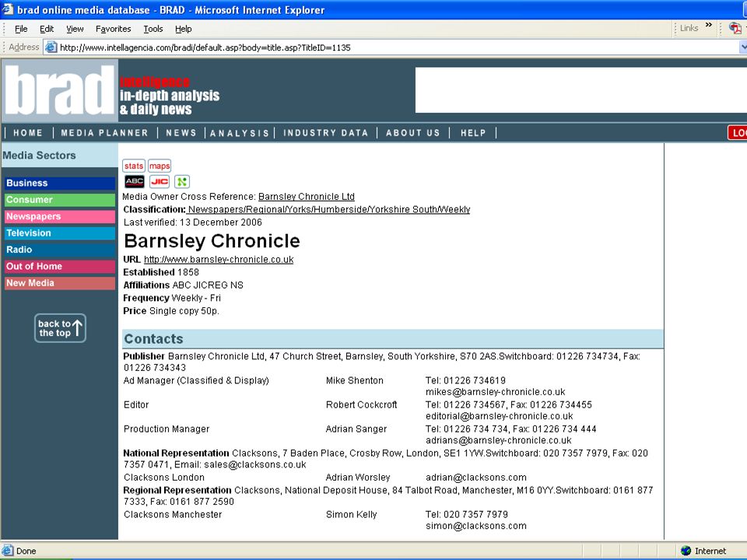Select the Business media sector

click(x=60, y=184)
